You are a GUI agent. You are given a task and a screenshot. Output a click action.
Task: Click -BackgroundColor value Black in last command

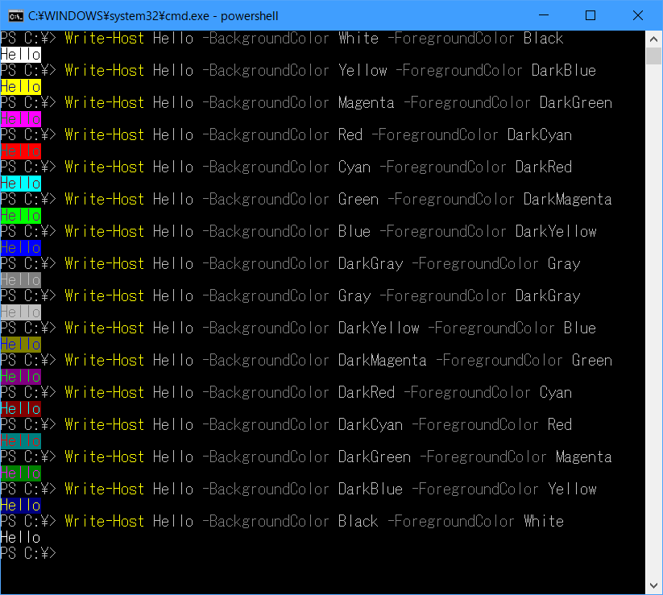coord(359,521)
